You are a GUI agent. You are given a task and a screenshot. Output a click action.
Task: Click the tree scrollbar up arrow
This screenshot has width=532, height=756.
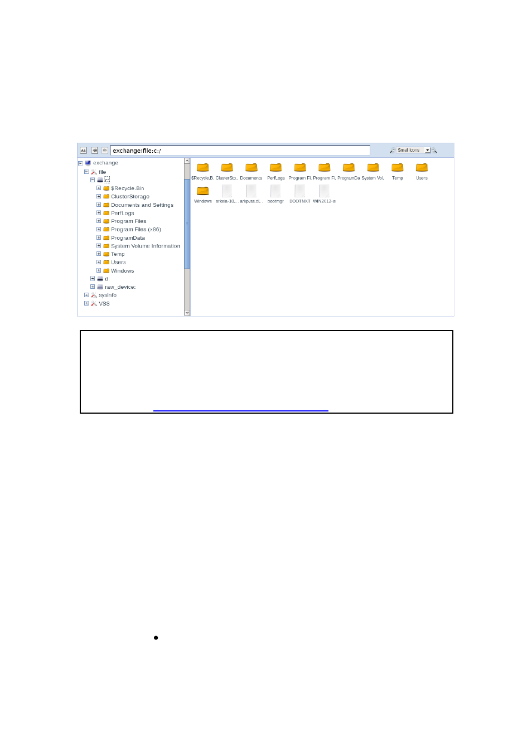click(187, 161)
